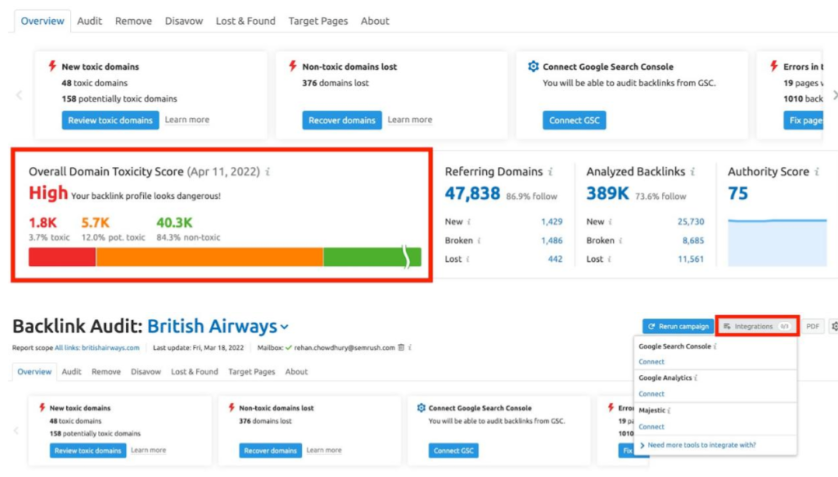Open info icon for Analyzed Backlinks Lost row
This screenshot has width=838, height=477.
(x=609, y=259)
